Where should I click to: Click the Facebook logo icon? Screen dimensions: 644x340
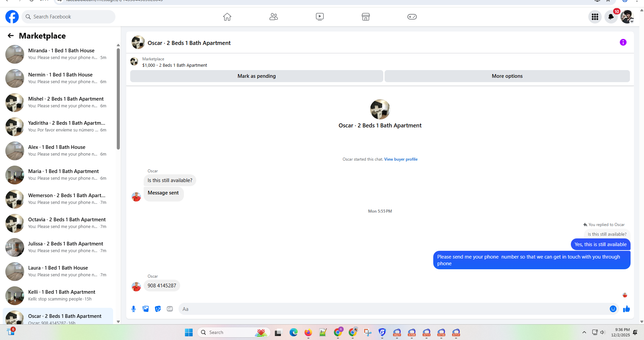[x=12, y=17]
